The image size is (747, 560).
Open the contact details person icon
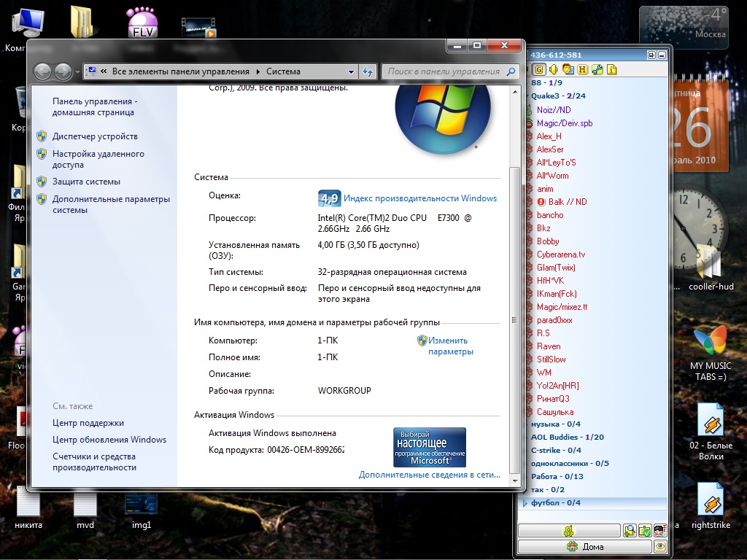[x=568, y=70]
